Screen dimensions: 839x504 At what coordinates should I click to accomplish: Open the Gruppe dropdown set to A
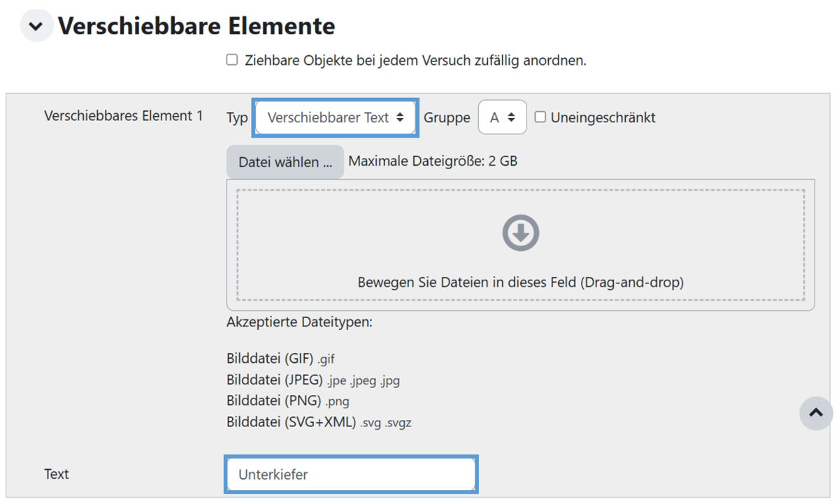pos(502,117)
